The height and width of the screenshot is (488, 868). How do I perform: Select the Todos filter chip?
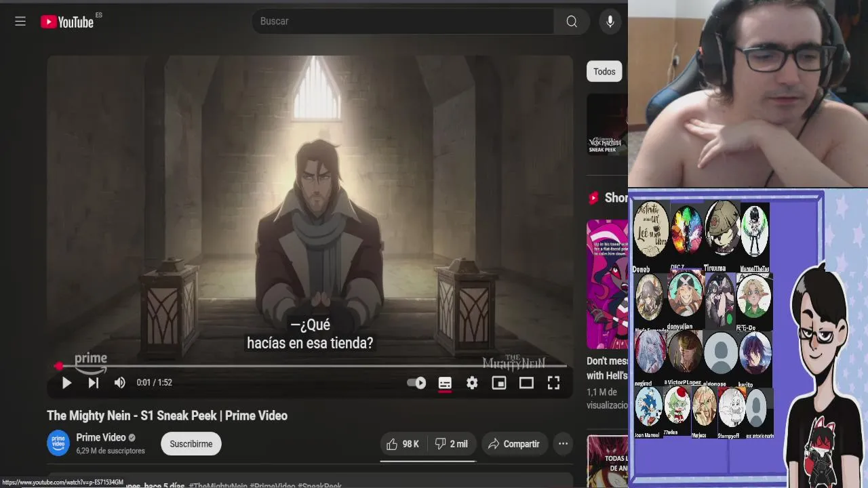tap(604, 72)
